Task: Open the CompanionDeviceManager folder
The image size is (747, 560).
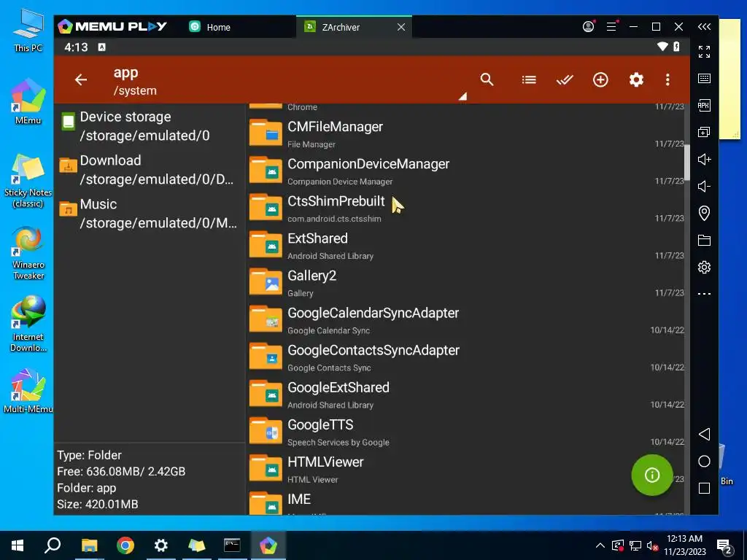Action: pyautogui.click(x=467, y=172)
